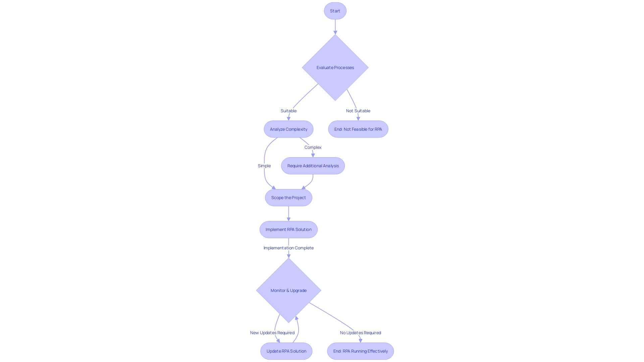644x362 pixels.
Task: Click the Update RPA Solution node icon
Action: tap(286, 351)
